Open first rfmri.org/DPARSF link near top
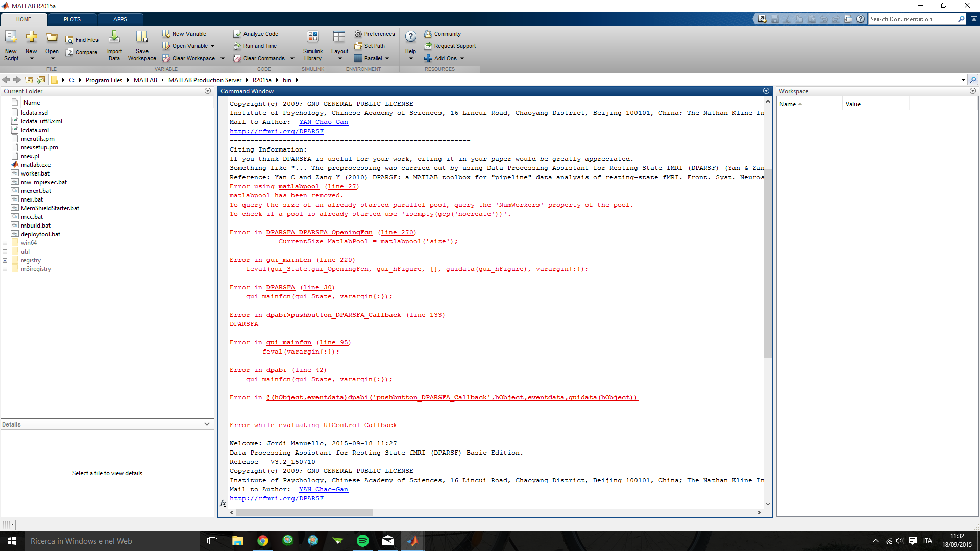 tap(277, 131)
